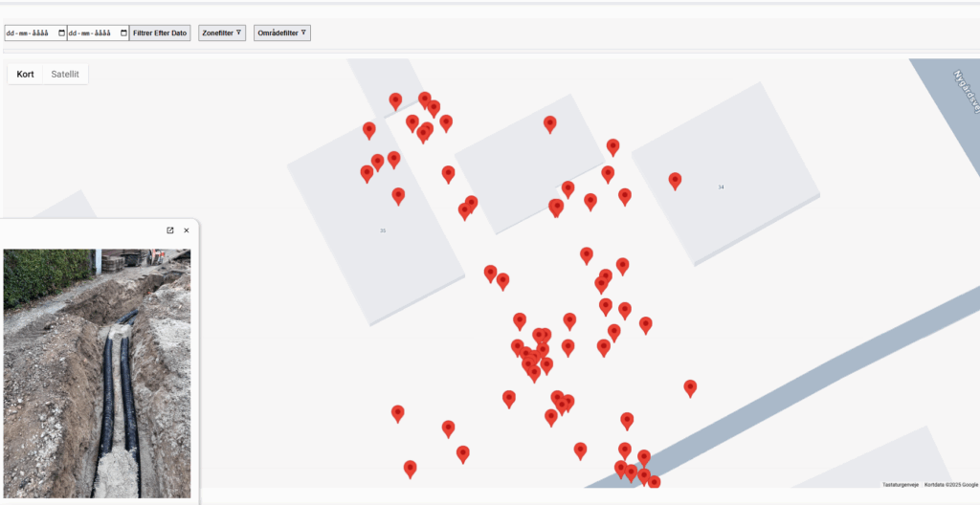Viewport: 980px width, 505px height.
Task: Click the Kortdata ©2025 Google attribution
Action: coord(951,485)
